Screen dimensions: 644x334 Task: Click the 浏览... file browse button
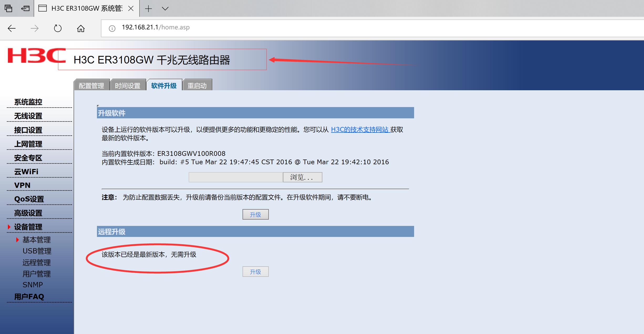click(x=302, y=177)
